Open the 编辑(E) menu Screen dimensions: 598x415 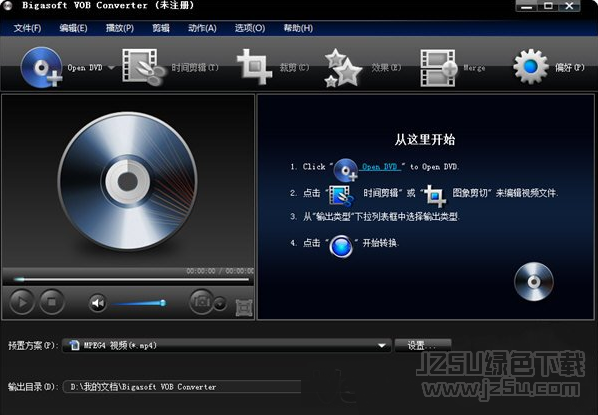click(74, 28)
